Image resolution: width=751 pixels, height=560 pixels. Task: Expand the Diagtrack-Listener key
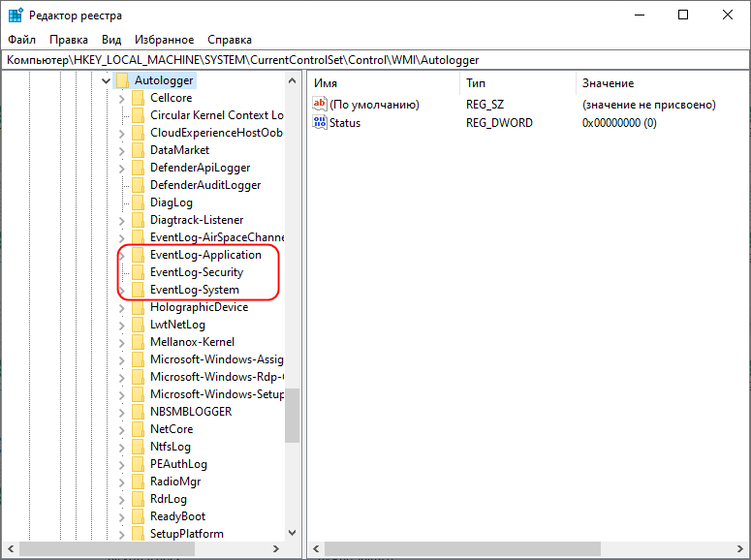click(122, 221)
